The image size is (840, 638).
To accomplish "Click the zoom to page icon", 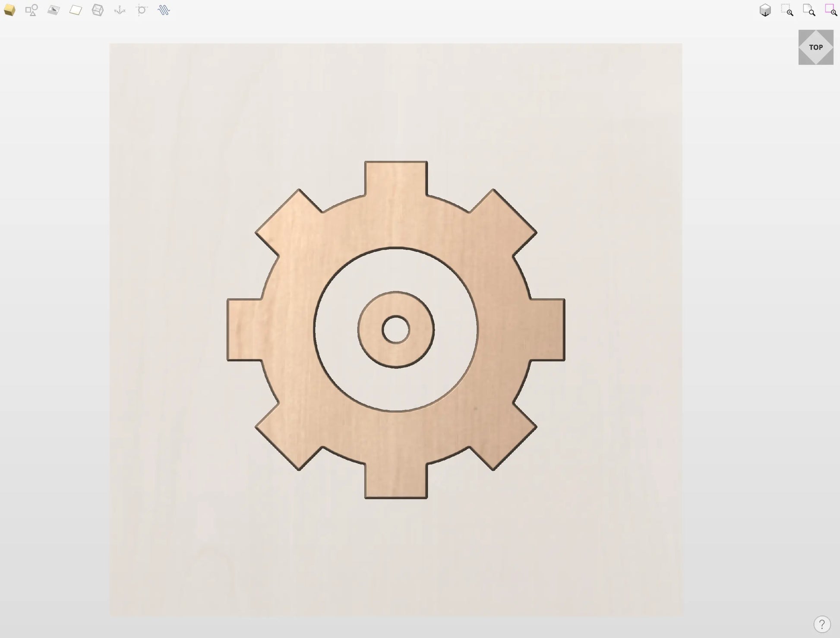I will click(x=809, y=10).
